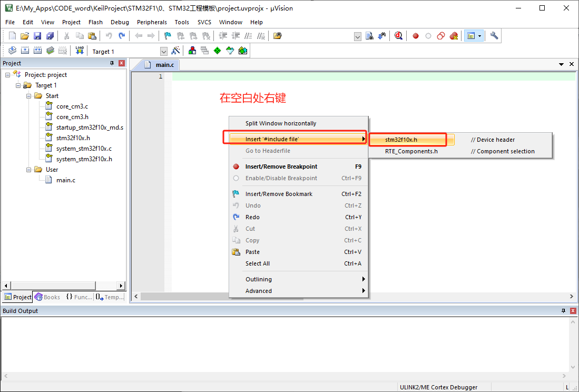Viewport: 579px width, 392px height.
Task: Launch Pack Installer icon
Action: point(242,51)
